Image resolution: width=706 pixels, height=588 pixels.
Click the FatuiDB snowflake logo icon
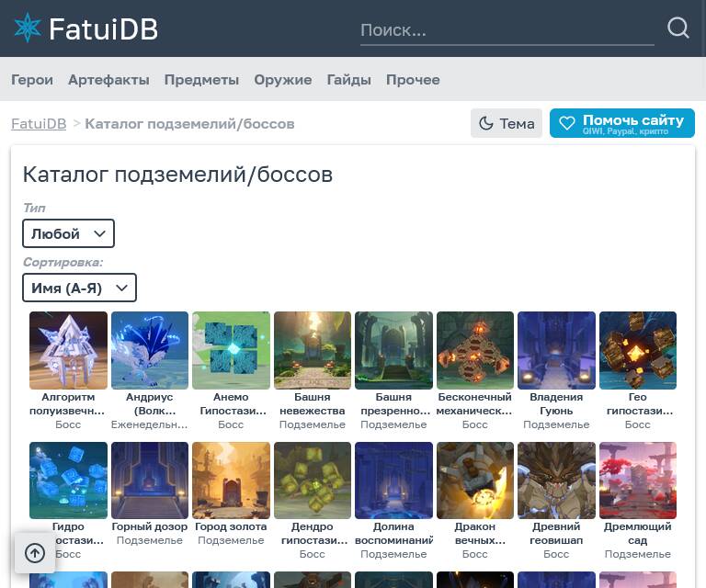point(28,28)
